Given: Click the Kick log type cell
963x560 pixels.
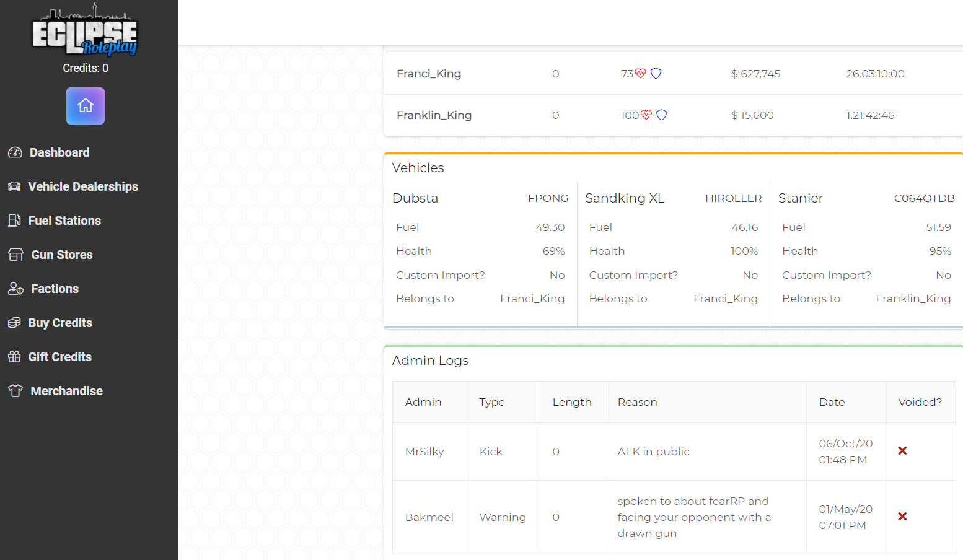Looking at the screenshot, I should click(x=491, y=452).
